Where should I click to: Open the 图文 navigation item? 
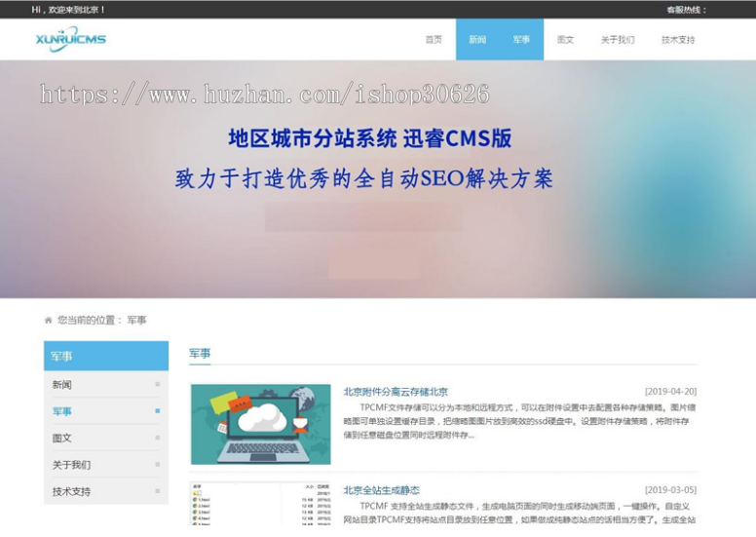click(x=565, y=40)
